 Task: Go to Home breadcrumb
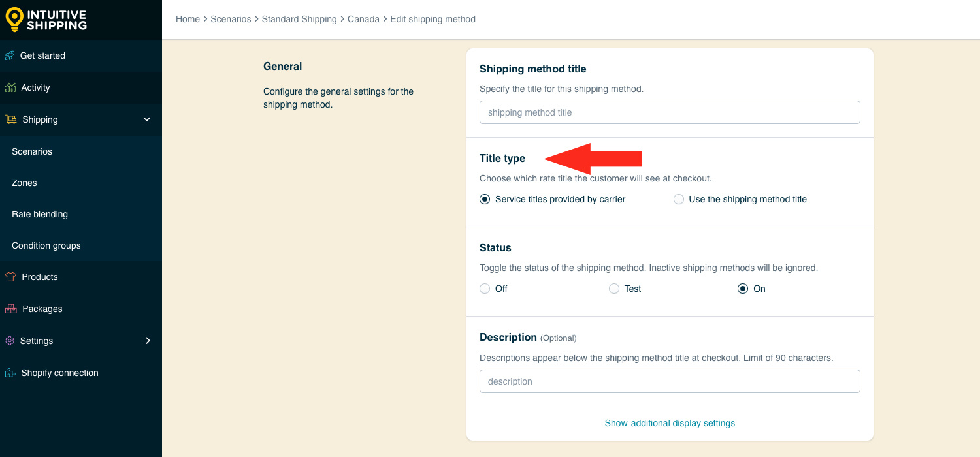click(188, 19)
